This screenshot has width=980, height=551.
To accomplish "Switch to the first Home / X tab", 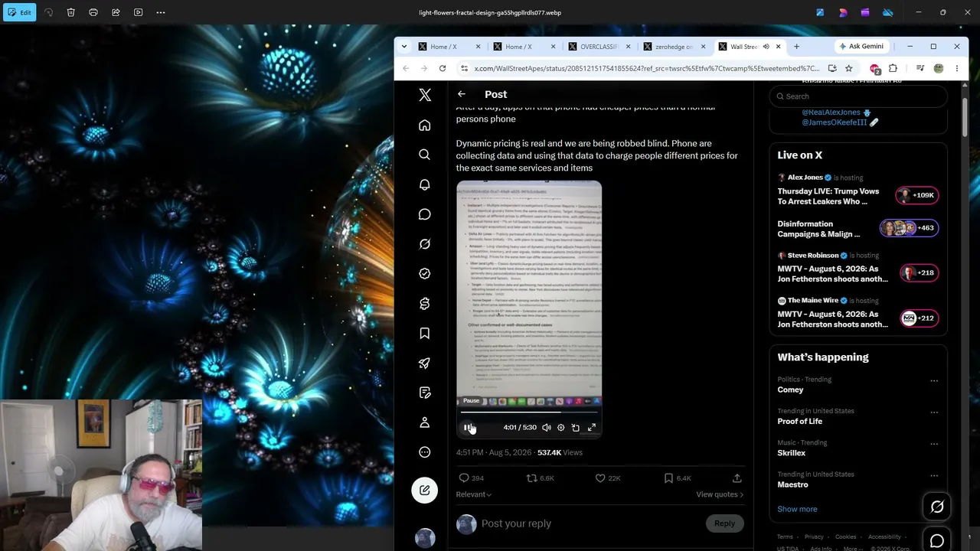I will tap(449, 47).
